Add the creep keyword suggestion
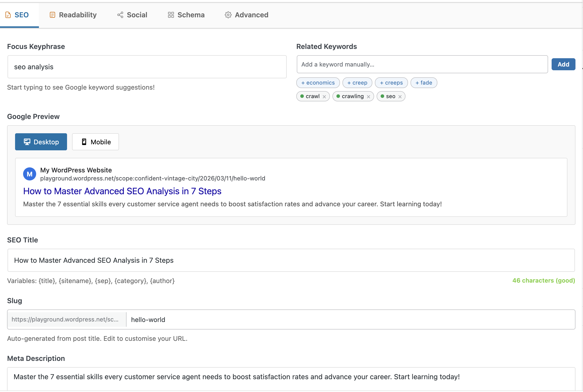583x392 pixels. click(357, 83)
